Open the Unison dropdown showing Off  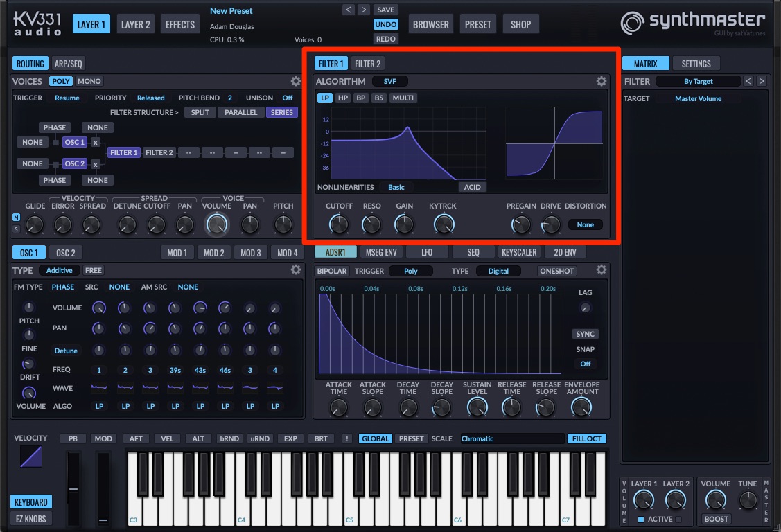pyautogui.click(x=288, y=98)
